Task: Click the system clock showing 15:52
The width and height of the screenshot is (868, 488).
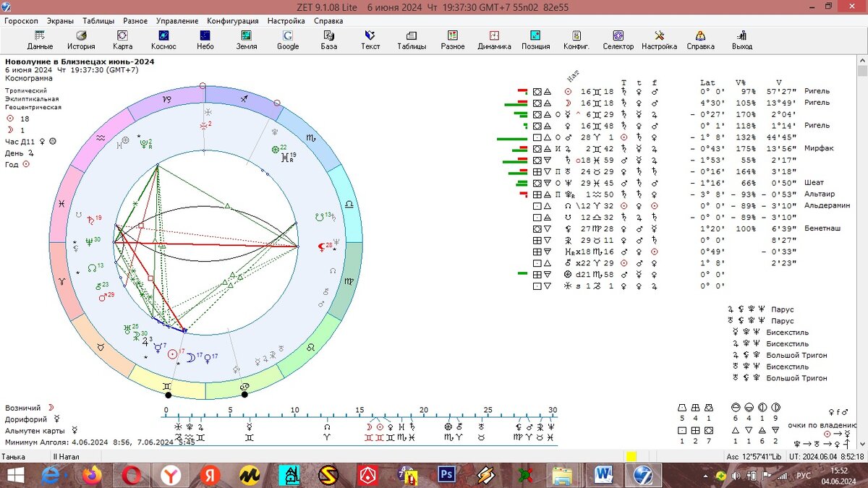Action: 839,471
